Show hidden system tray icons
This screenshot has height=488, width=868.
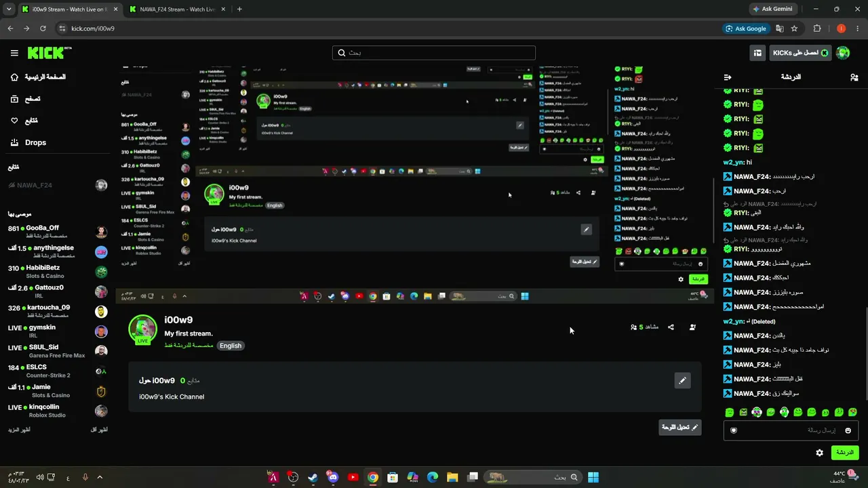100,477
